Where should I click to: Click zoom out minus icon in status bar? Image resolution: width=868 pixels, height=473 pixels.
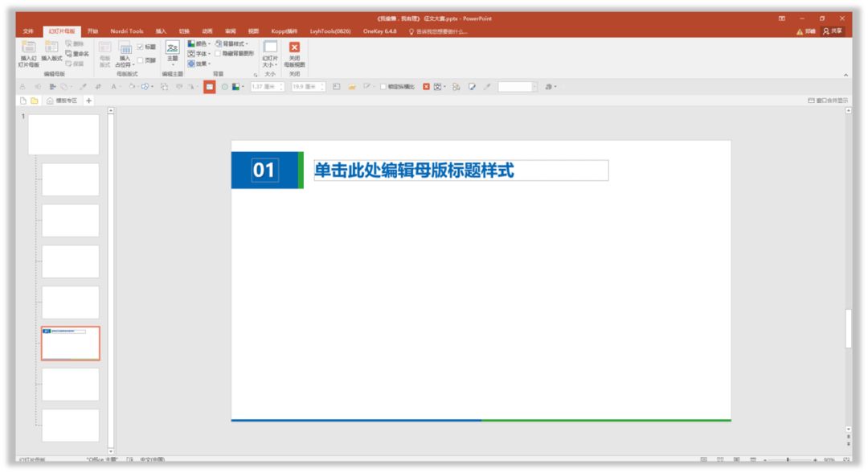[766, 459]
